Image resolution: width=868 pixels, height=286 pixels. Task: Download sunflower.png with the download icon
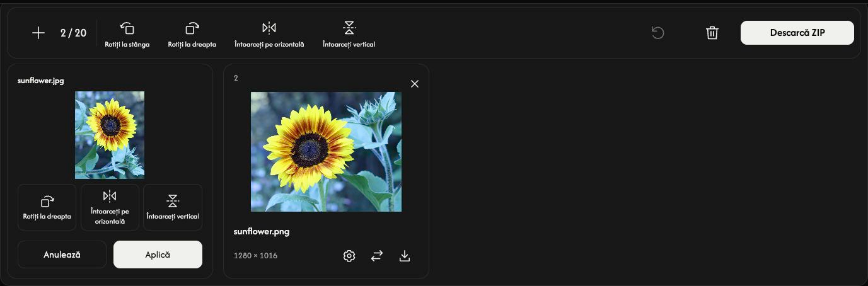click(x=405, y=256)
